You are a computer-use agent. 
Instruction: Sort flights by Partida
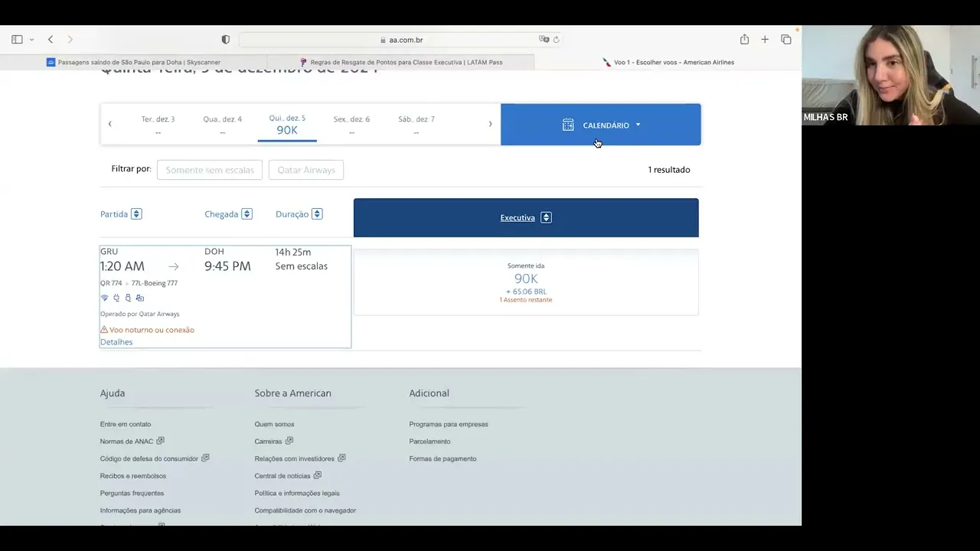[x=121, y=214]
